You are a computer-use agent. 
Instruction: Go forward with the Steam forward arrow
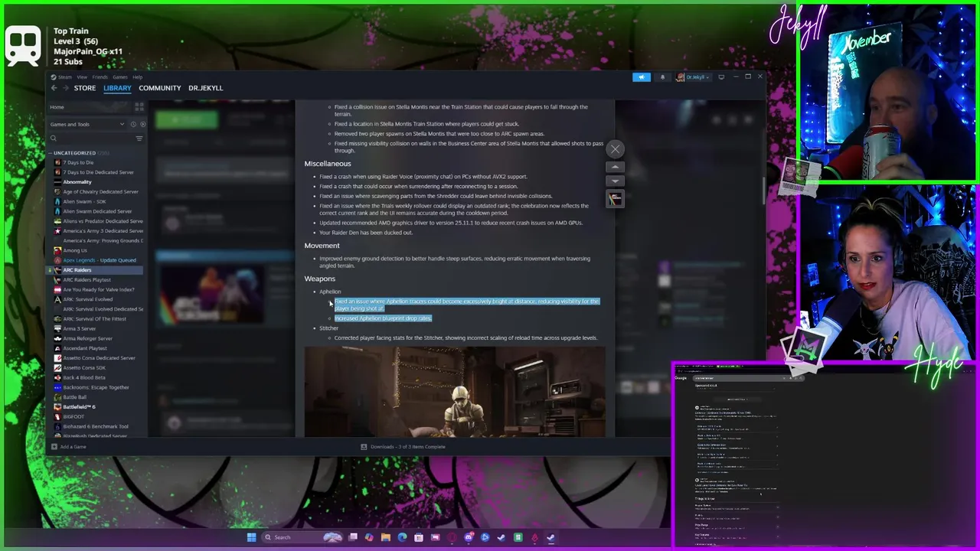(64, 88)
